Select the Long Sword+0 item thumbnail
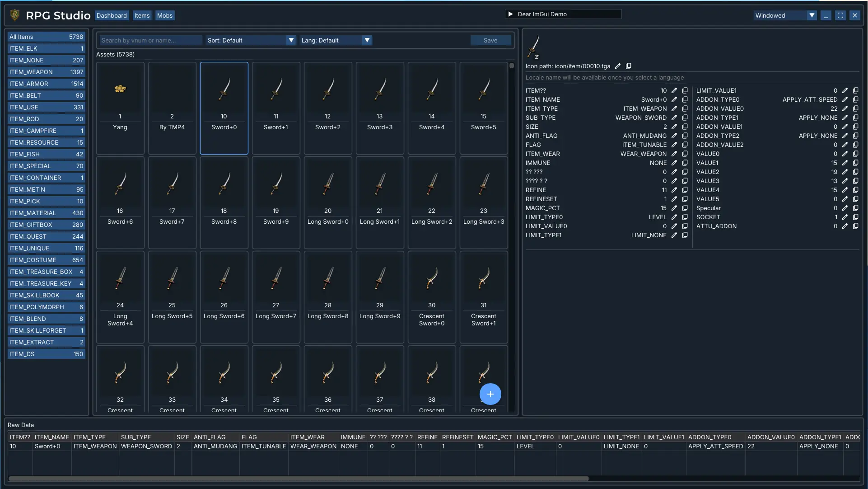 [x=328, y=202]
